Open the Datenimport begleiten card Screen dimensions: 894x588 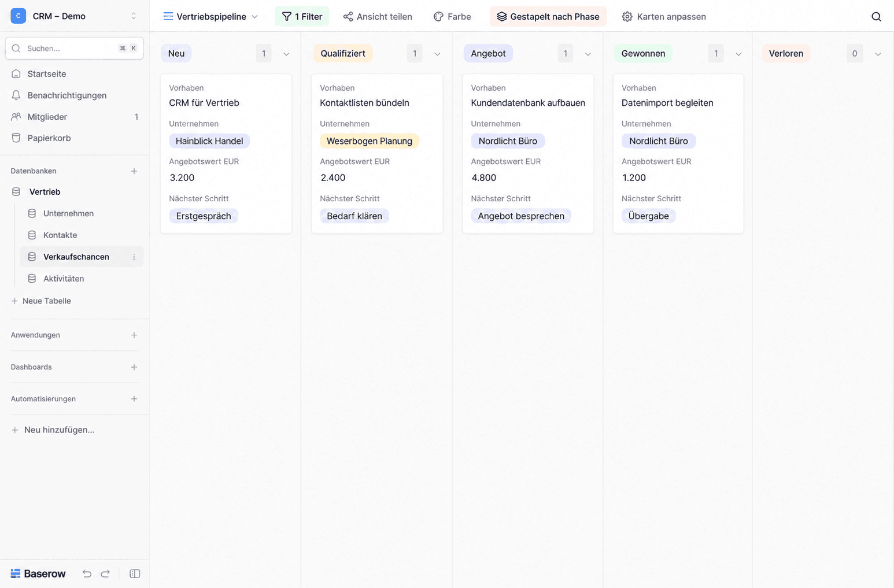pyautogui.click(x=678, y=154)
